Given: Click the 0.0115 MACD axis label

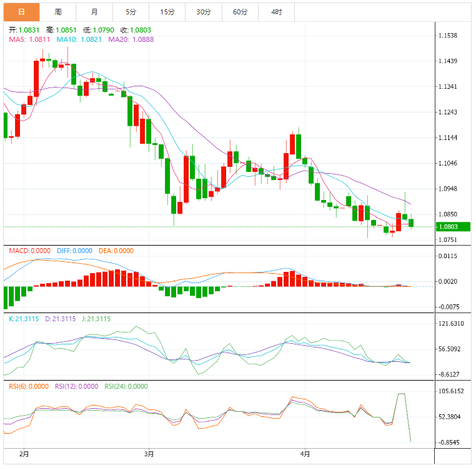Looking at the screenshot, I should coord(448,256).
